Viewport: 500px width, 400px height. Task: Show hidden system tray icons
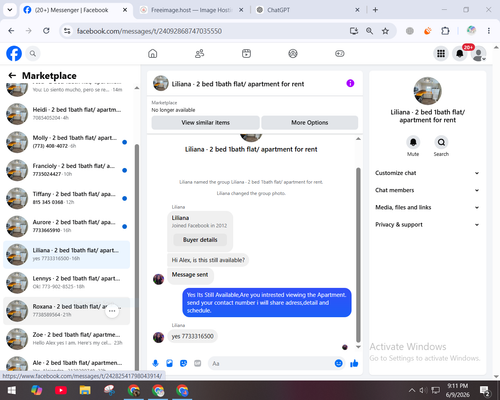coord(412,390)
